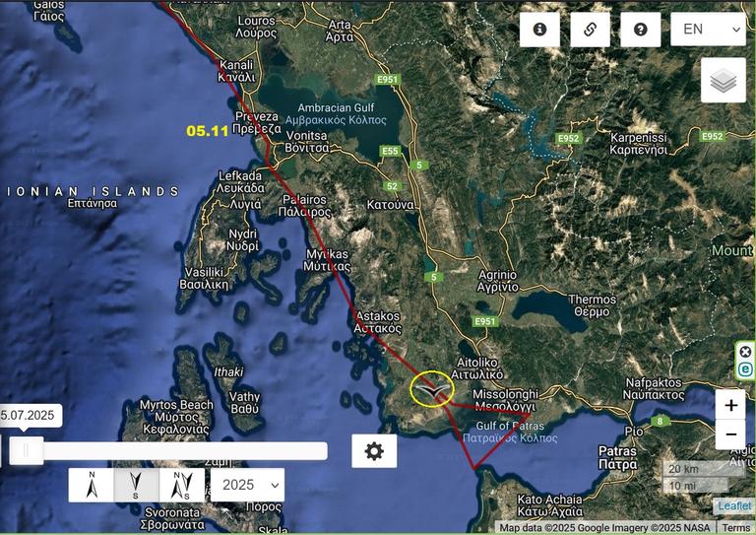Click the Thermos map label
This screenshot has height=535, width=756.
(592, 305)
